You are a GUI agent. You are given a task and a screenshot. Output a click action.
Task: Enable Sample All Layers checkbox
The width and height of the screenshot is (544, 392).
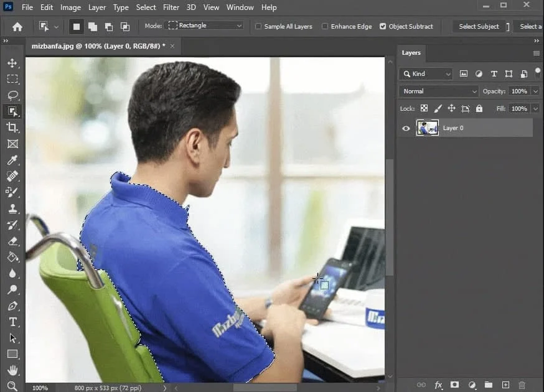258,26
